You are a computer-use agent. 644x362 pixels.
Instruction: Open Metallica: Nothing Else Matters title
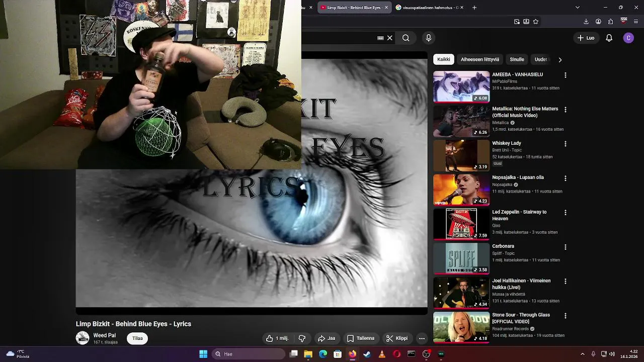pyautogui.click(x=525, y=112)
